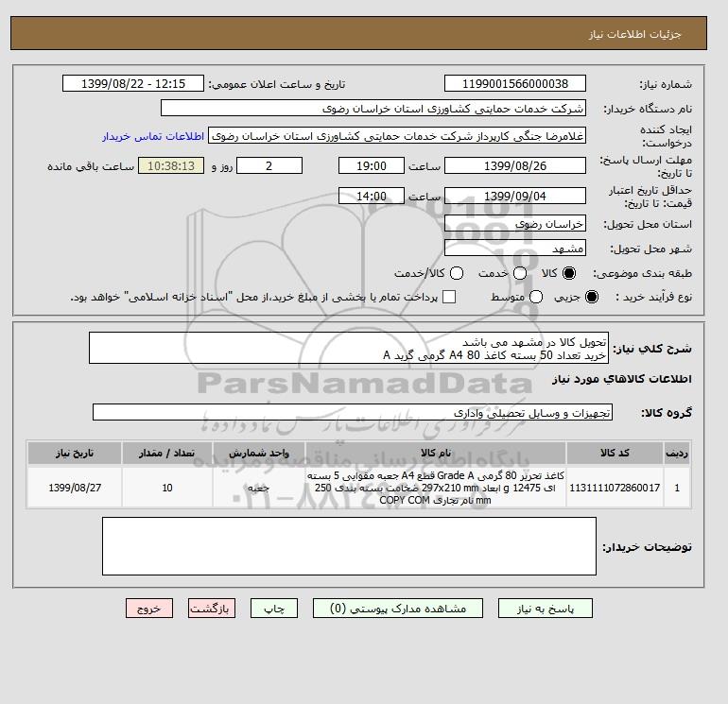Screen dimensions: 728x704
Task: Click the remaining days field showing 2
Action: click(269, 165)
